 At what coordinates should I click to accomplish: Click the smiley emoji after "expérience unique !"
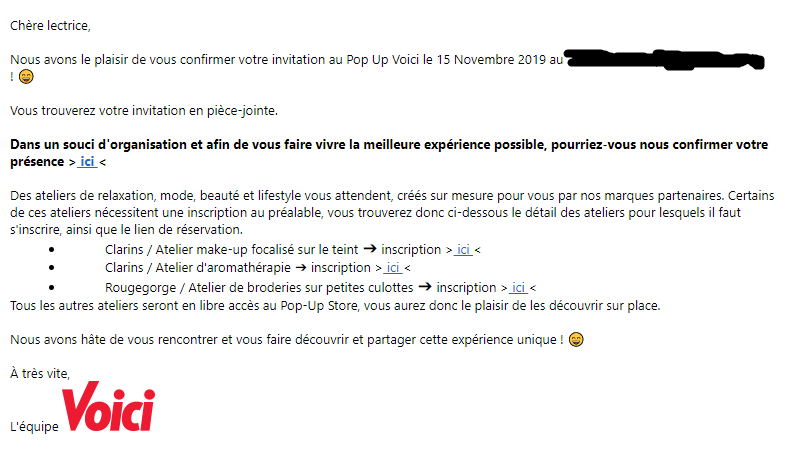[x=575, y=340]
